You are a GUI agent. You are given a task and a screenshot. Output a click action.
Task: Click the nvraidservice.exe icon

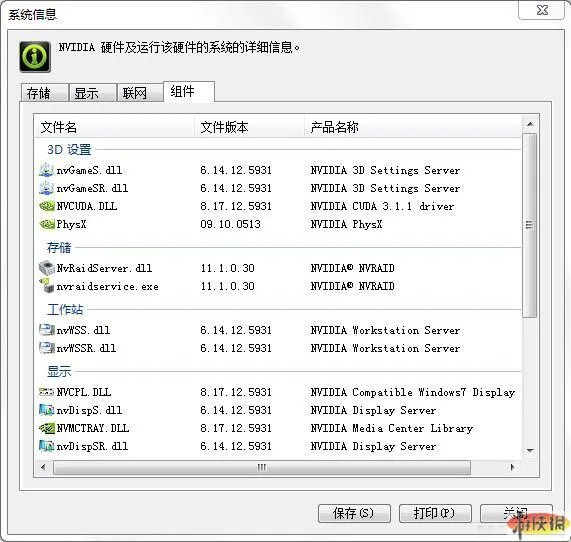[47, 286]
